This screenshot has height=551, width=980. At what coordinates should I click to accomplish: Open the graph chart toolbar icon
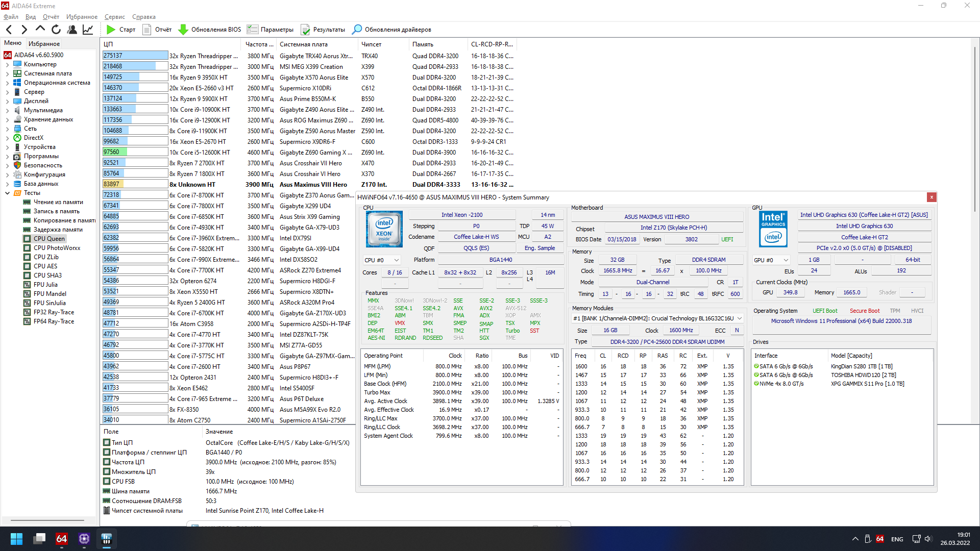pyautogui.click(x=88, y=30)
